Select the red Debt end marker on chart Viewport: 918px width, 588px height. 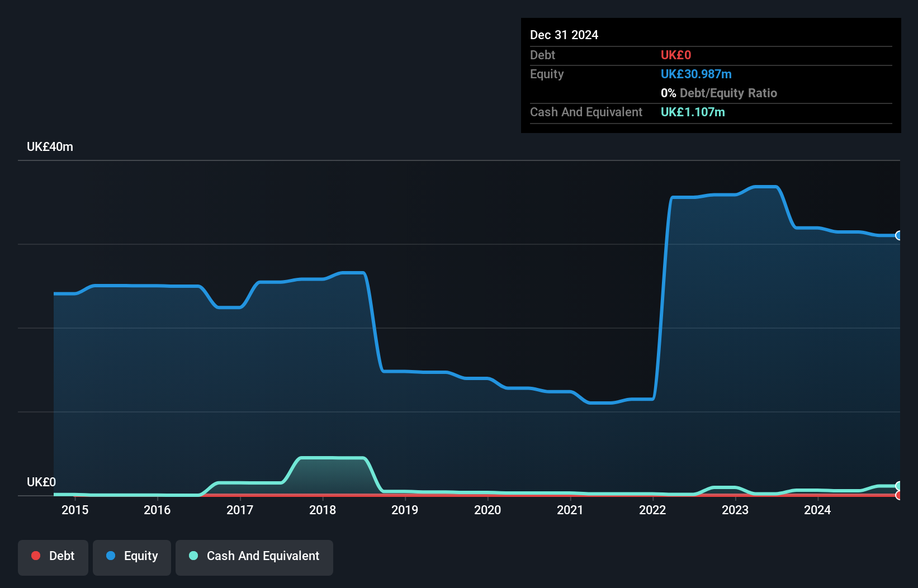coord(898,495)
